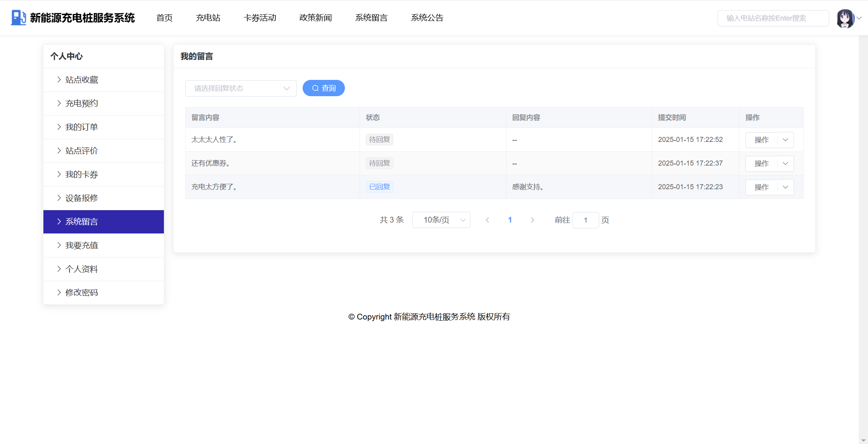868x444 pixels.
Task: Open 充电站 navigation menu
Action: point(208,18)
